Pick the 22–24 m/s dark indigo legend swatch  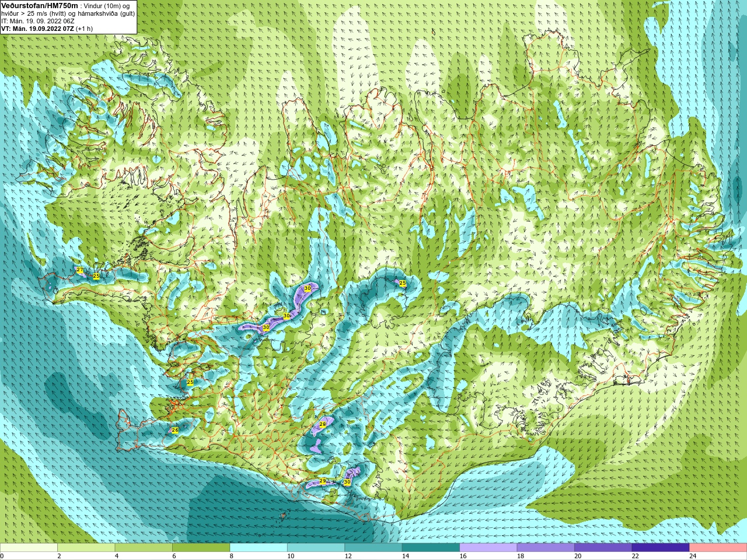[x=661, y=548]
